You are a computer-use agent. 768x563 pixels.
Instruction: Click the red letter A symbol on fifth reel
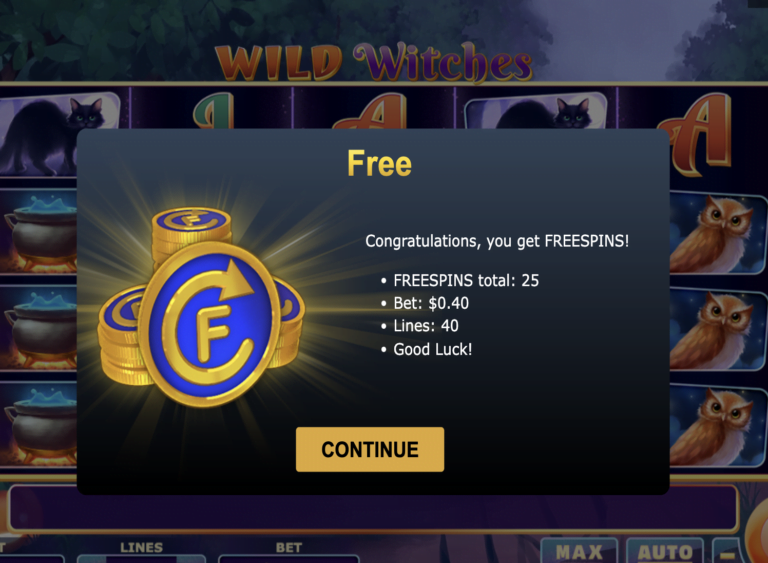coord(700,134)
